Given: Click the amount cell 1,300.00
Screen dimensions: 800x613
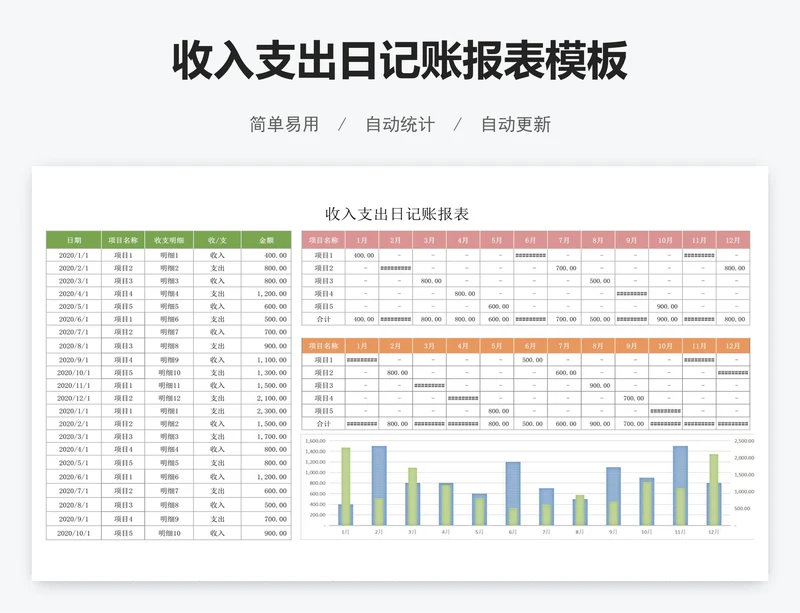Looking at the screenshot, I should 266,373.
